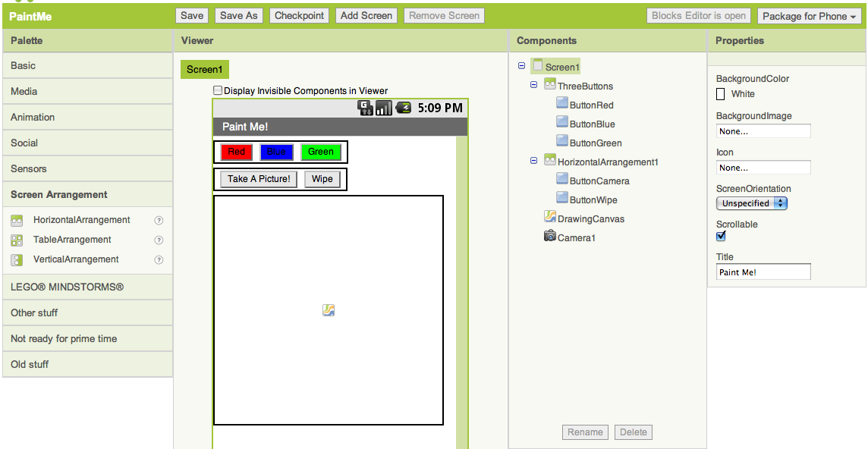Click the Delete component button
The height and width of the screenshot is (449, 868).
pos(634,432)
